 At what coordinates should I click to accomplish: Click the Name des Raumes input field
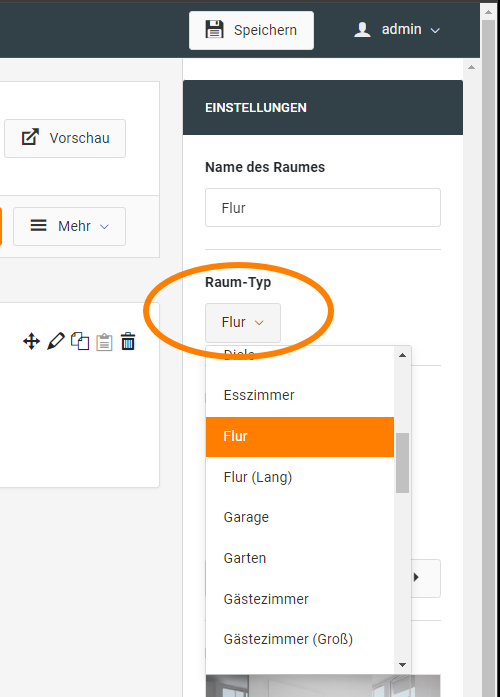point(323,208)
